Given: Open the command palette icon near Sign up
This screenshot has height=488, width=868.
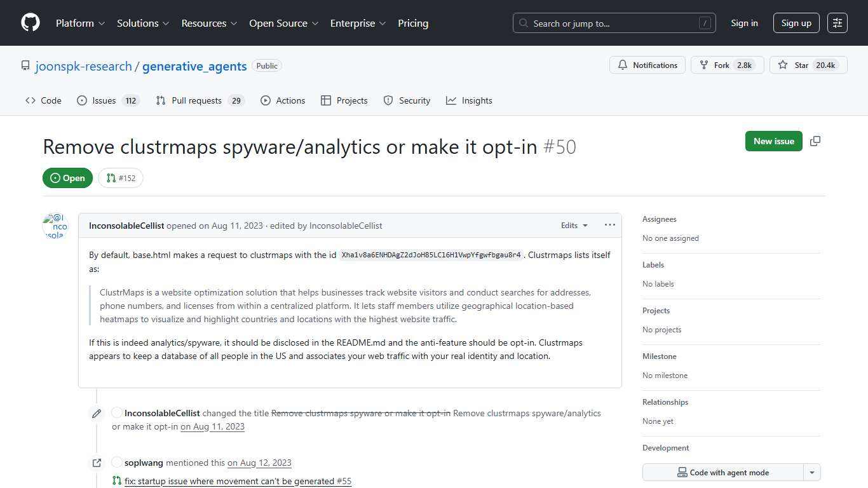Looking at the screenshot, I should [837, 22].
